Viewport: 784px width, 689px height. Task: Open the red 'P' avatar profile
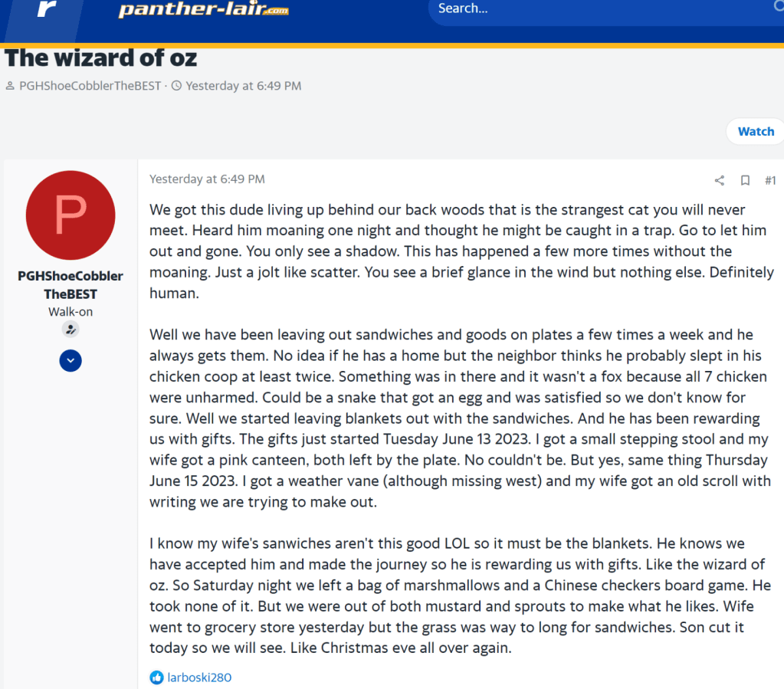click(x=71, y=215)
